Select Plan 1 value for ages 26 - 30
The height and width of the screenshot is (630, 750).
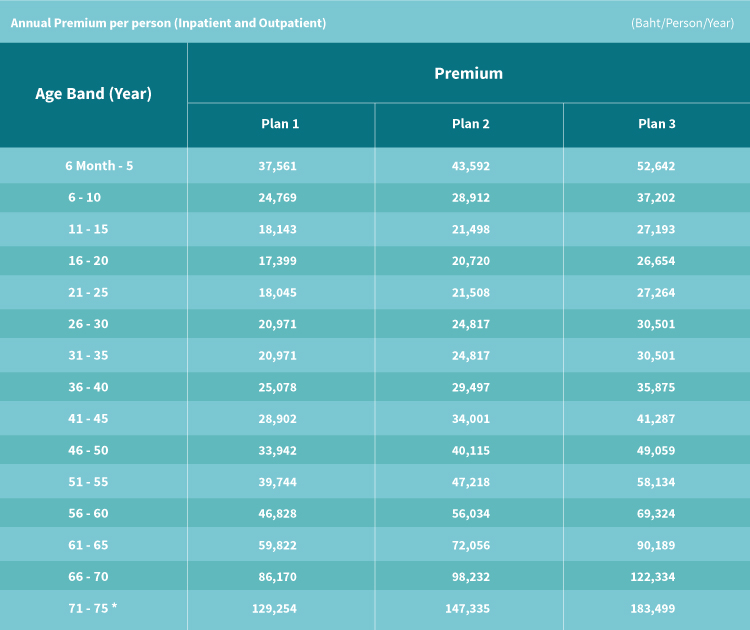pyautogui.click(x=277, y=324)
